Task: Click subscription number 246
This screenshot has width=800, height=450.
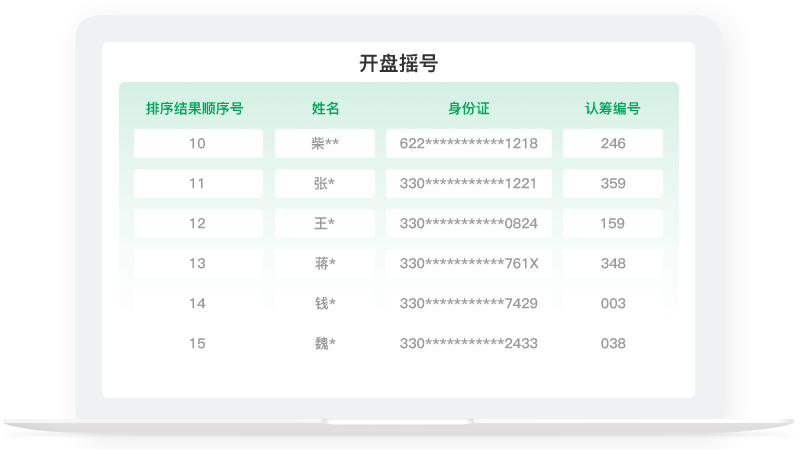Action: [613, 143]
